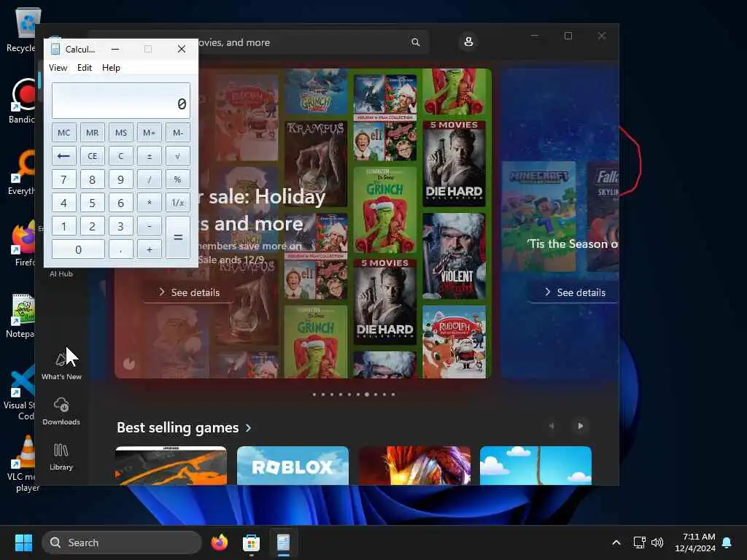Image resolution: width=747 pixels, height=560 pixels.
Task: Click the Rudolph movie poster
Action: point(454,341)
